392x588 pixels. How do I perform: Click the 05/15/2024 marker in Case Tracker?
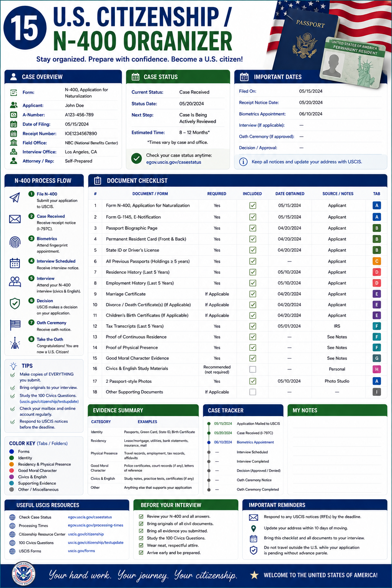pyautogui.click(x=209, y=424)
